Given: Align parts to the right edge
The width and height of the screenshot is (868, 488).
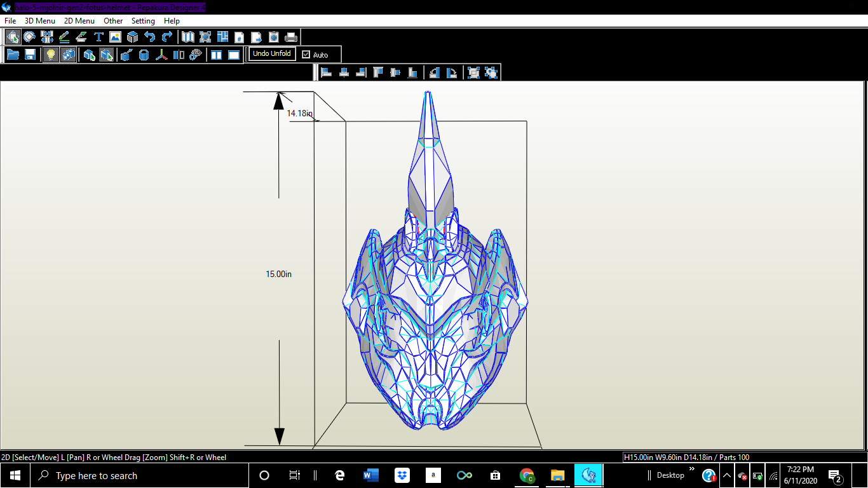Looking at the screenshot, I should 361,72.
